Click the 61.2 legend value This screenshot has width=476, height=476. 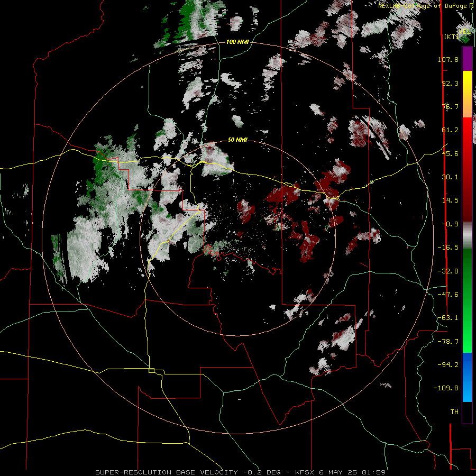click(450, 130)
